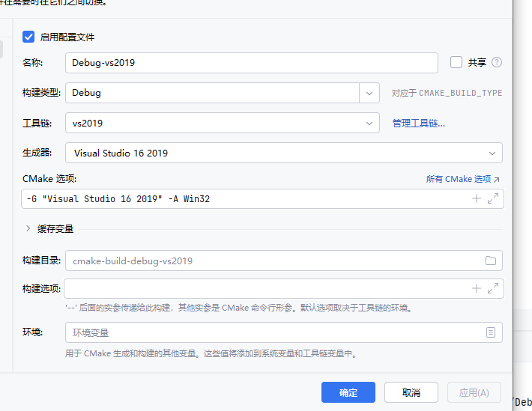The width and height of the screenshot is (532, 411).
Task: Open the 管理工具链... link
Action: click(418, 123)
